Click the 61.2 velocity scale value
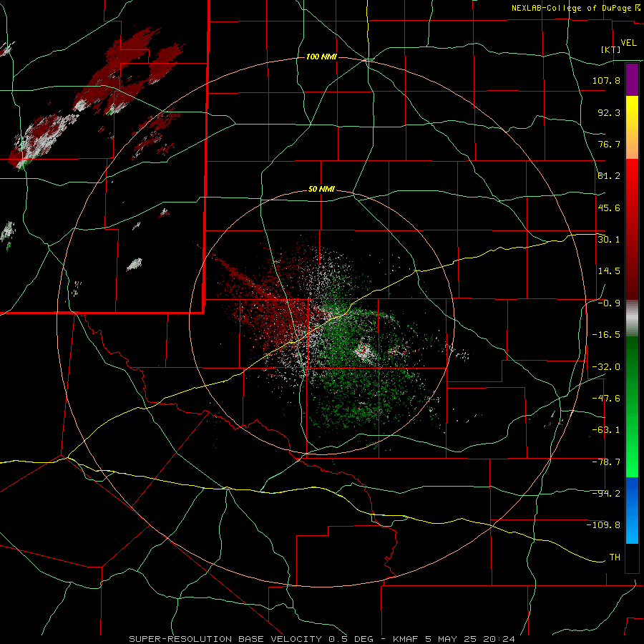 (x=609, y=176)
